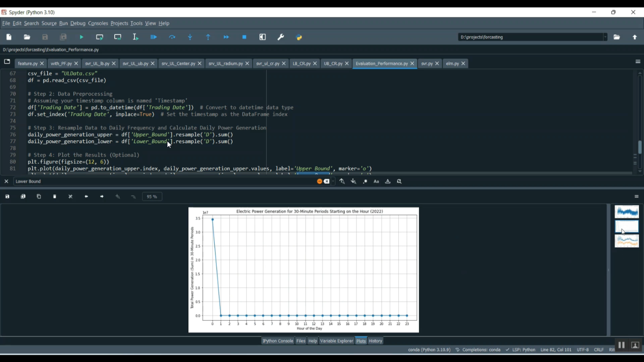Click the Run current cell icon
This screenshot has width=644, height=362.
100,37
